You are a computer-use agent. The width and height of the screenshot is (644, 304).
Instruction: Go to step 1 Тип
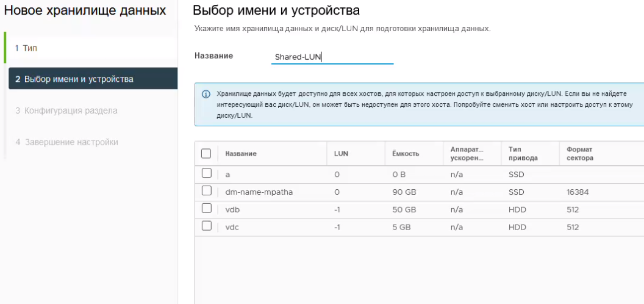coord(93,48)
